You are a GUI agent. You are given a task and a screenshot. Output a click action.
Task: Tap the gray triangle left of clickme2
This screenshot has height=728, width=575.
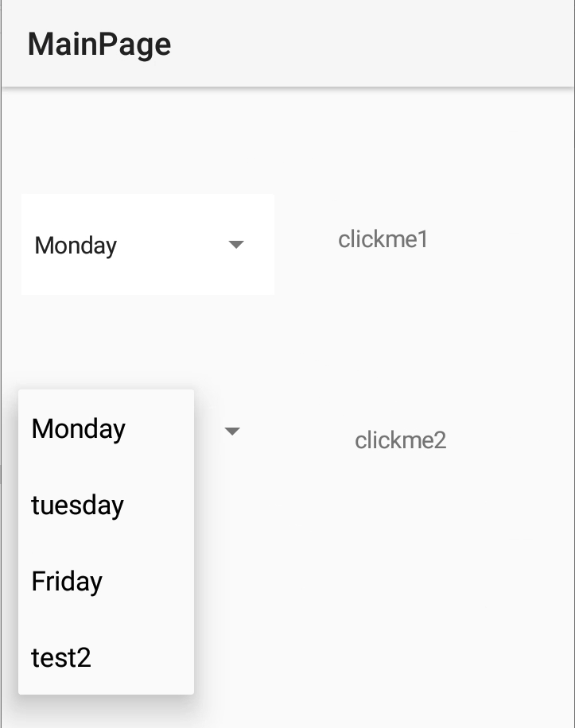(x=232, y=432)
